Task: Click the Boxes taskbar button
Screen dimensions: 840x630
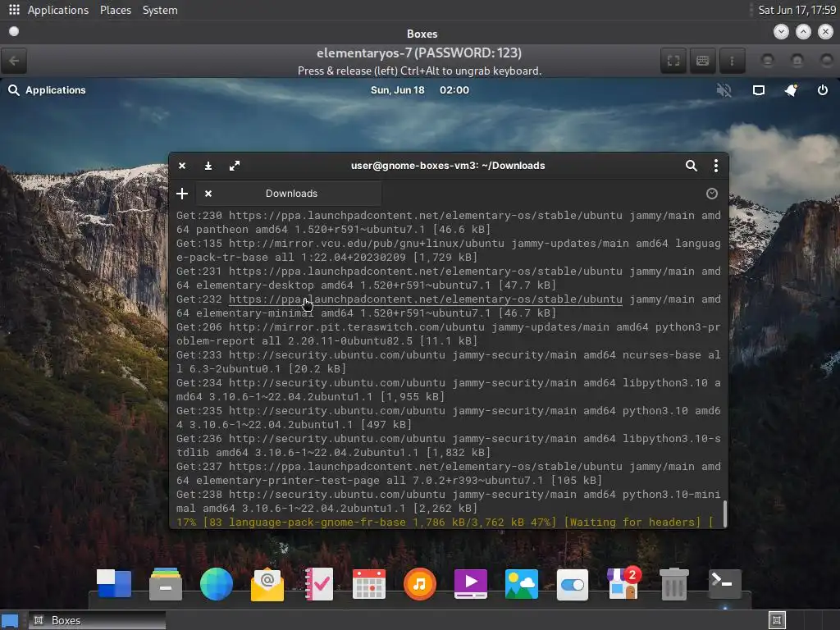Action: [x=97, y=620]
